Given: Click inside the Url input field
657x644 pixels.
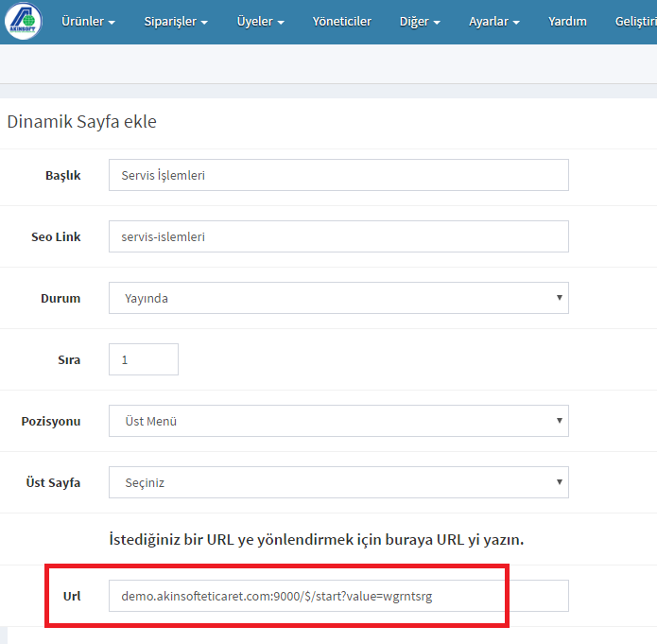Looking at the screenshot, I should (x=338, y=596).
